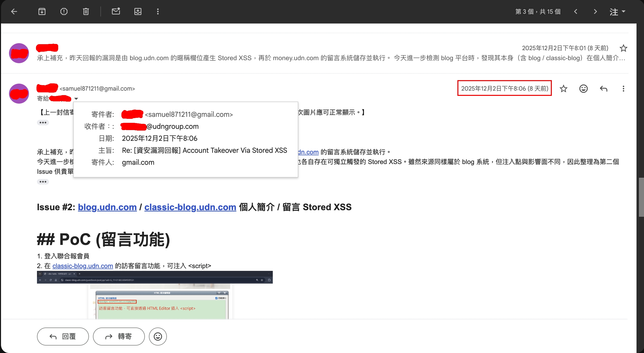Click the dn.com link behind the popup
Image resolution: width=644 pixels, height=353 pixels.
coord(308,152)
